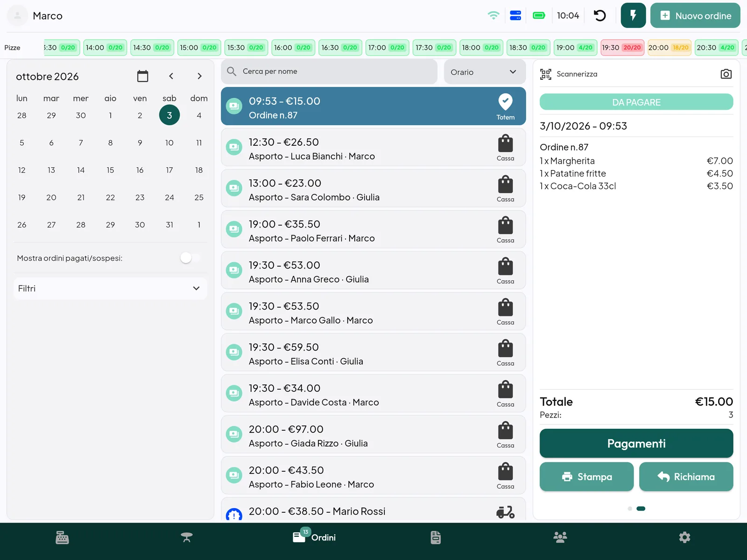Viewport: 747px width, 560px height.
Task: Open the 19:00 Paolo Ferrari order
Action: [373, 229]
